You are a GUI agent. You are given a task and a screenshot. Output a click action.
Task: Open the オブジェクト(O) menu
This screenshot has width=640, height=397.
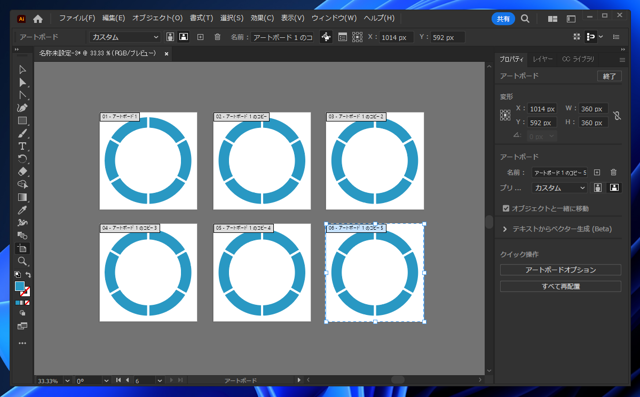point(157,18)
